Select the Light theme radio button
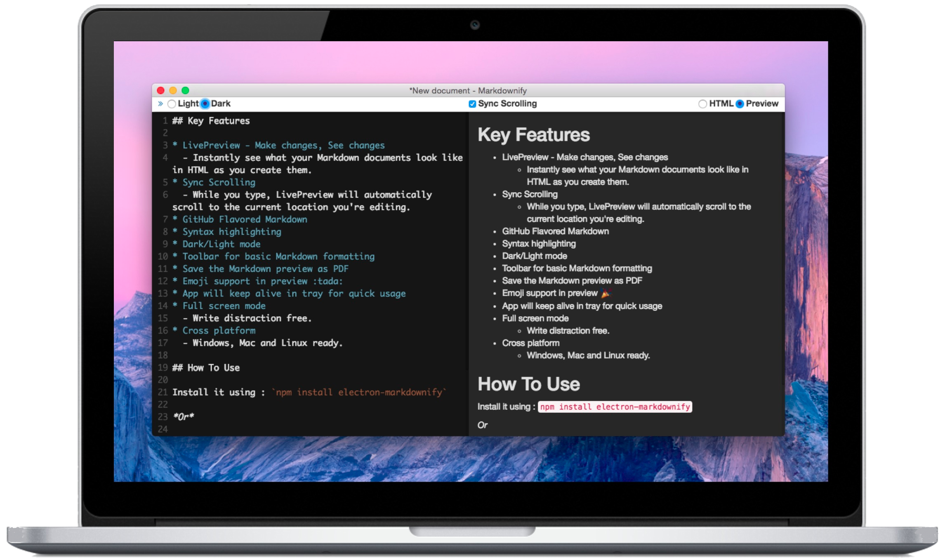This screenshot has width=945, height=560. pos(172,104)
